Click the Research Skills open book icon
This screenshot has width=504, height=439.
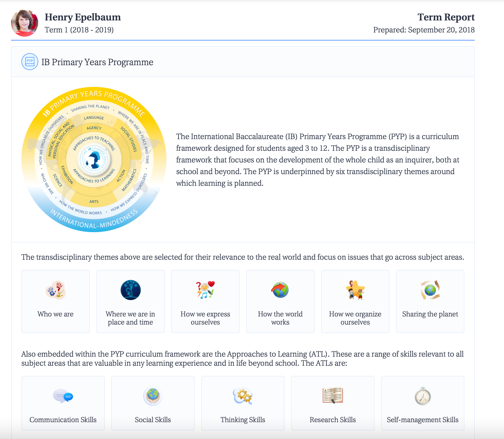coord(333,396)
